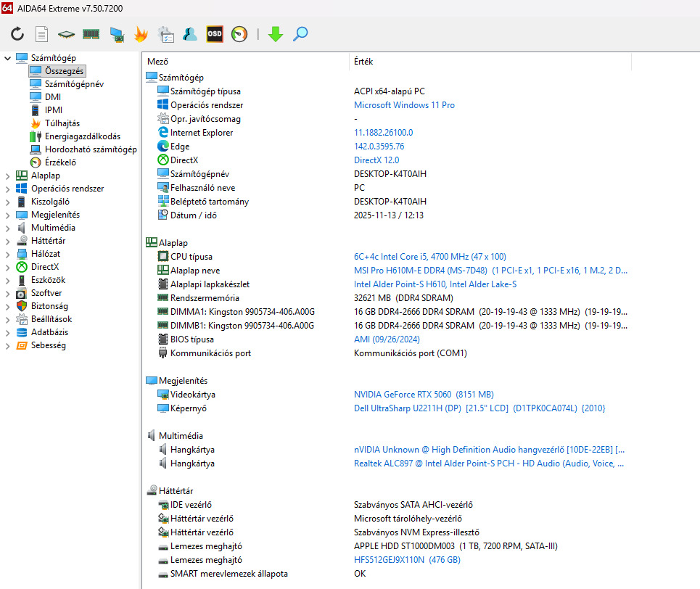Select the Kommunikációs port field
700x589 pixels.
coord(210,353)
